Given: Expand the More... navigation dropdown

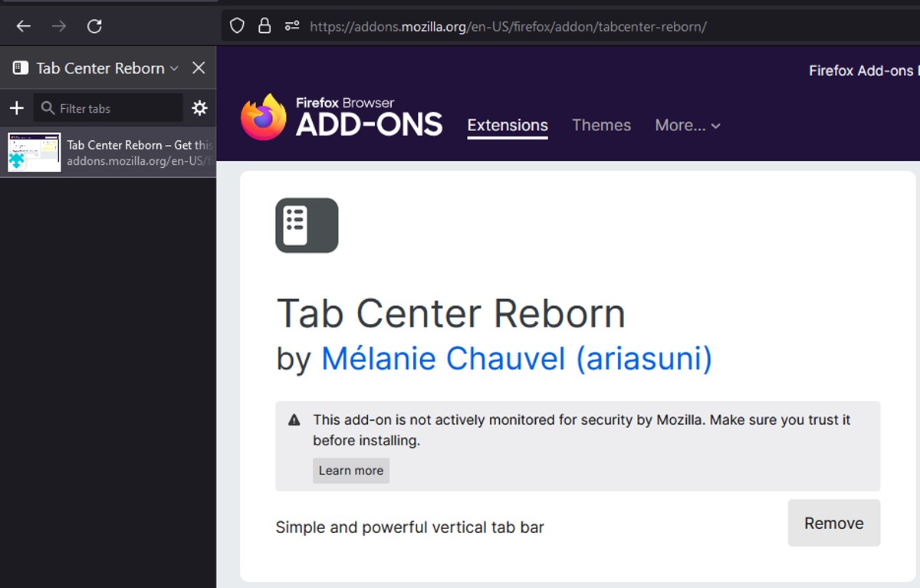Looking at the screenshot, I should click(x=686, y=125).
